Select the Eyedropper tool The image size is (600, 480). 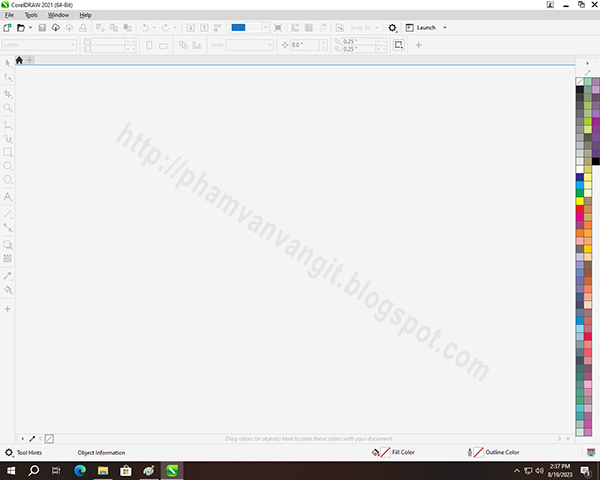pyautogui.click(x=8, y=276)
